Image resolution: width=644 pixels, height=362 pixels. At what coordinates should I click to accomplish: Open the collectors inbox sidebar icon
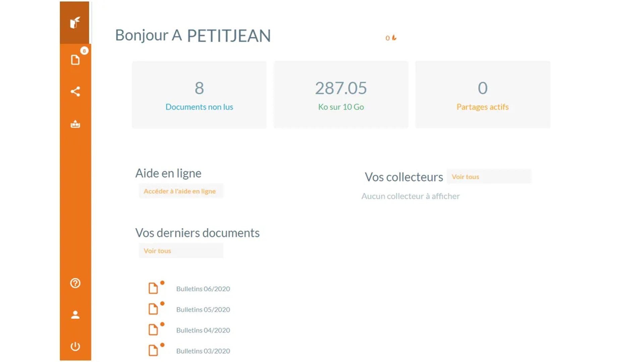click(75, 124)
